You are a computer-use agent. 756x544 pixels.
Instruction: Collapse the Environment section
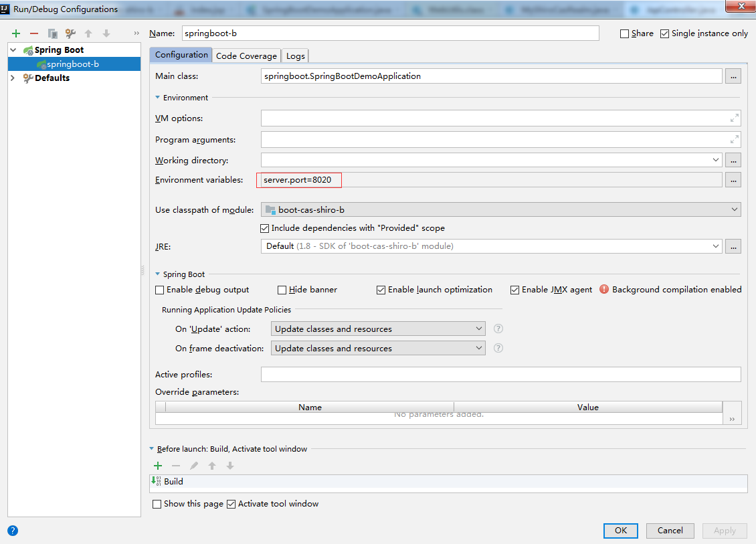tap(156, 97)
